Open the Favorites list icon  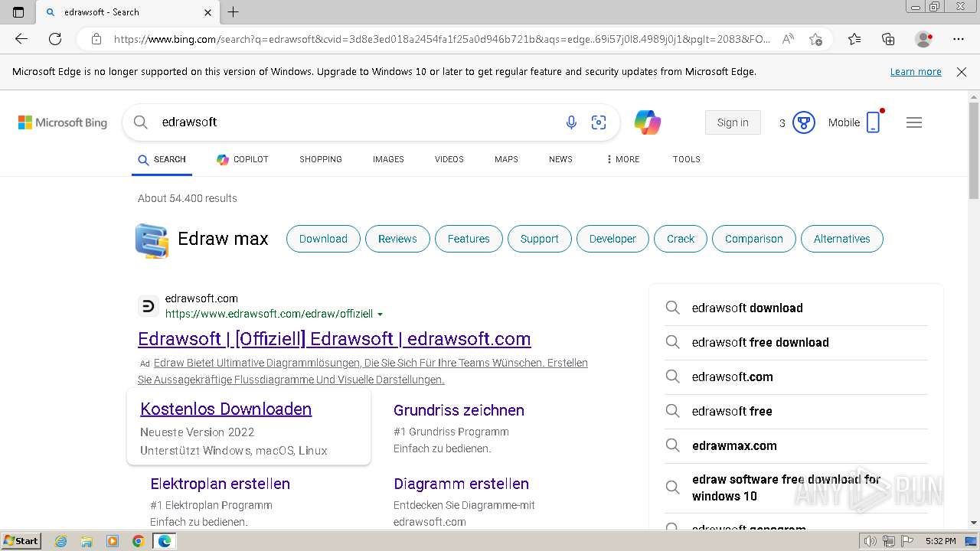(x=854, y=39)
